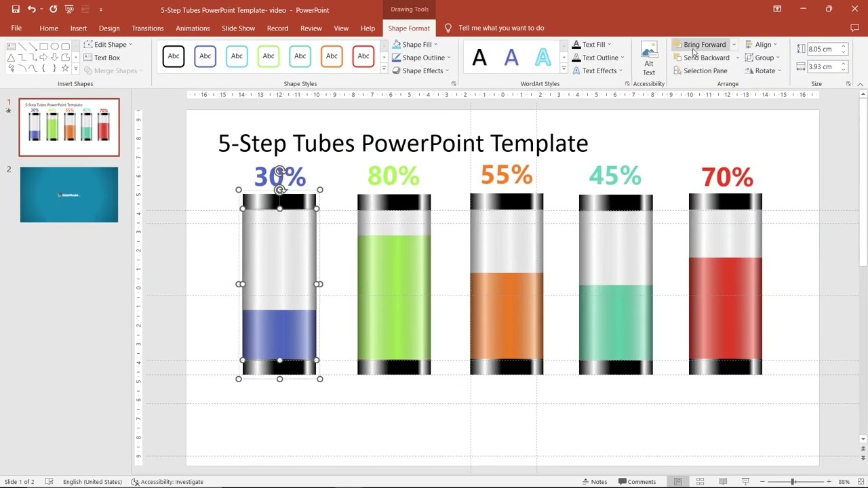The height and width of the screenshot is (488, 868).
Task: Go to the Transitions tab
Action: coord(148,28)
